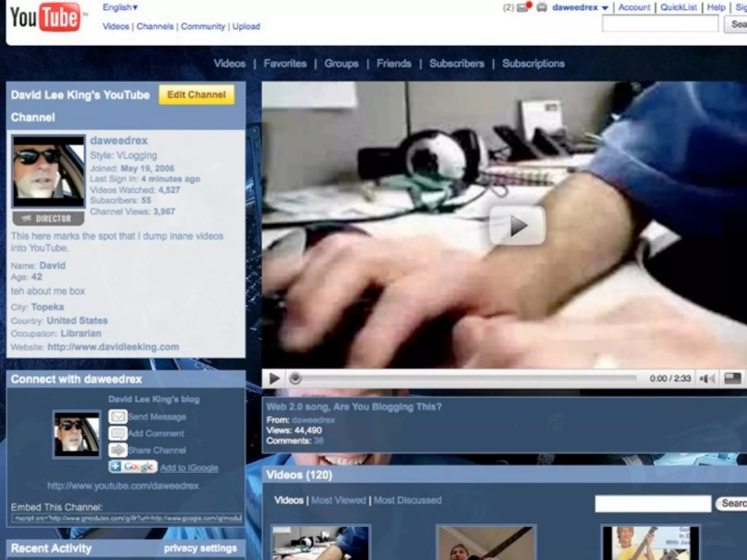Click the Add Comment speech bubble icon
Screen dimensions: 747x560
tap(118, 433)
